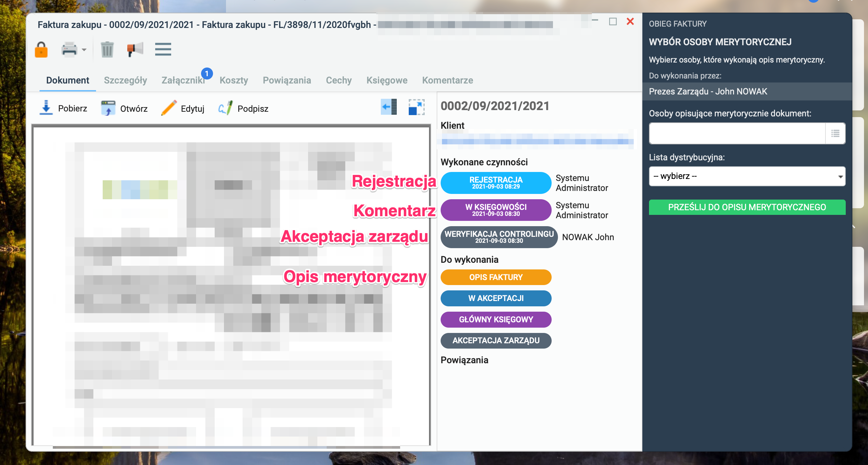Screen dimensions: 868x465
Task: Click PRZEŚLIJ DO OPISU MERYTORYCZNEGO button
Action: 747,207
